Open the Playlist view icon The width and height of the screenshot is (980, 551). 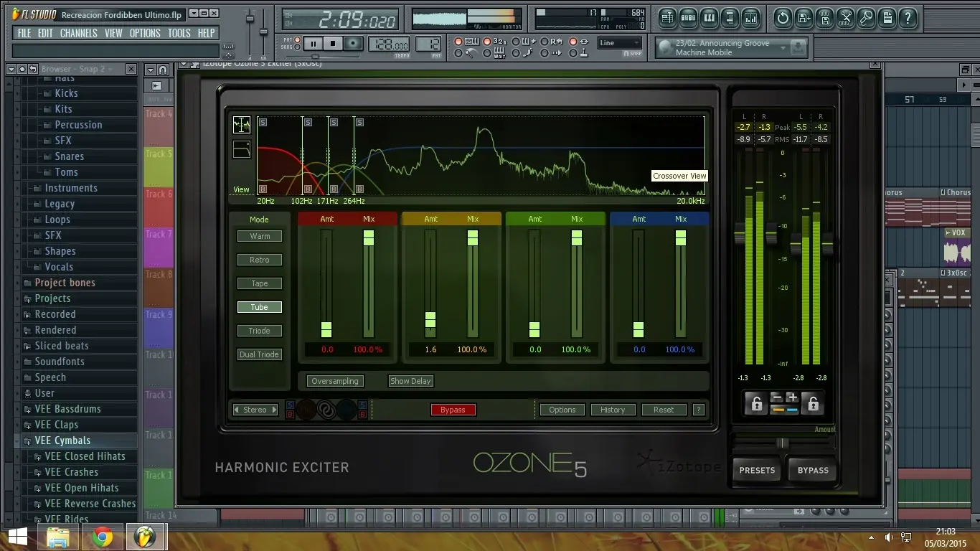[x=668, y=18]
